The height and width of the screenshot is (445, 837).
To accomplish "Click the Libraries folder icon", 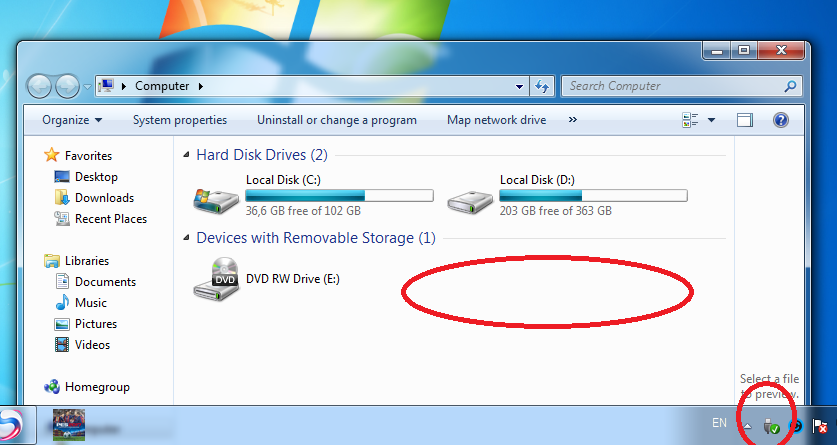I will [52, 261].
